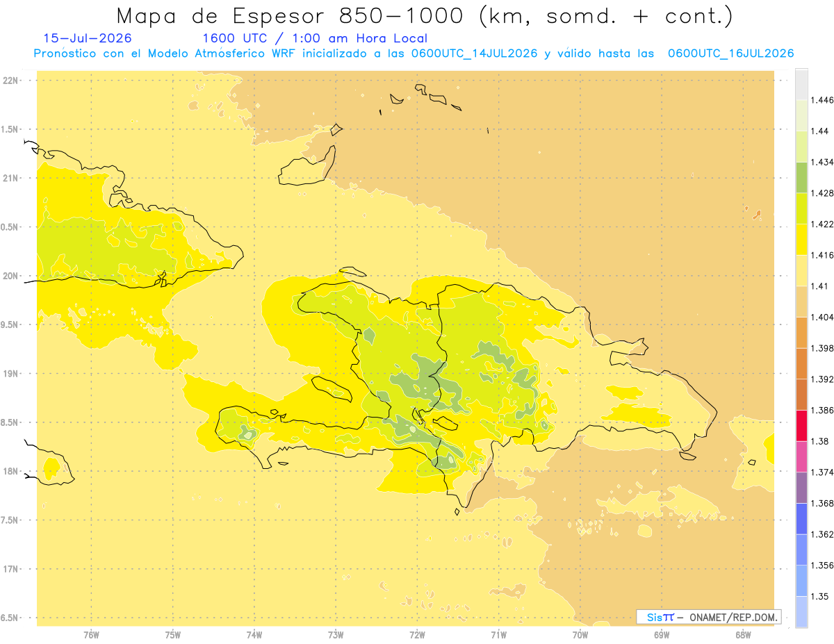Click the colorbar value '1.41'
The image size is (834, 644).
[819, 286]
